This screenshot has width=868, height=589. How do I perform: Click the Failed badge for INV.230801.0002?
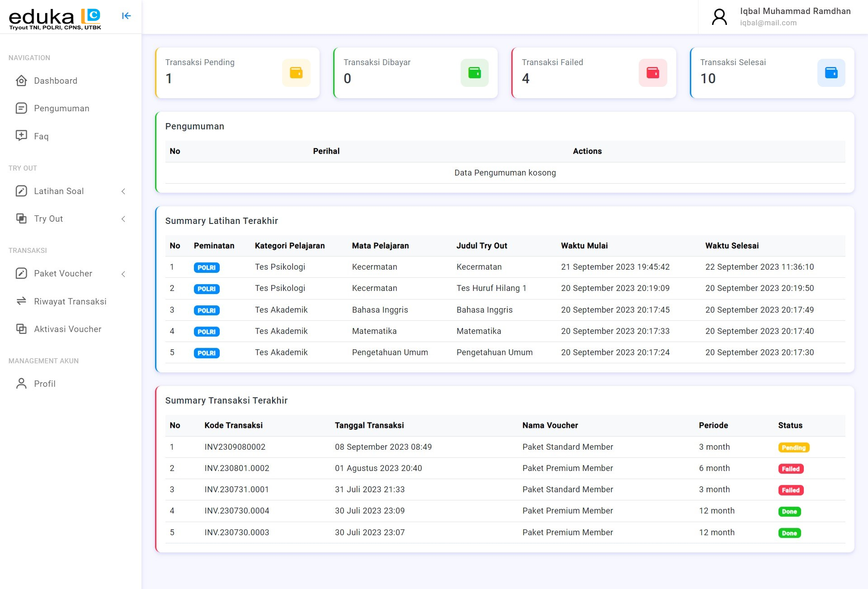(x=790, y=469)
